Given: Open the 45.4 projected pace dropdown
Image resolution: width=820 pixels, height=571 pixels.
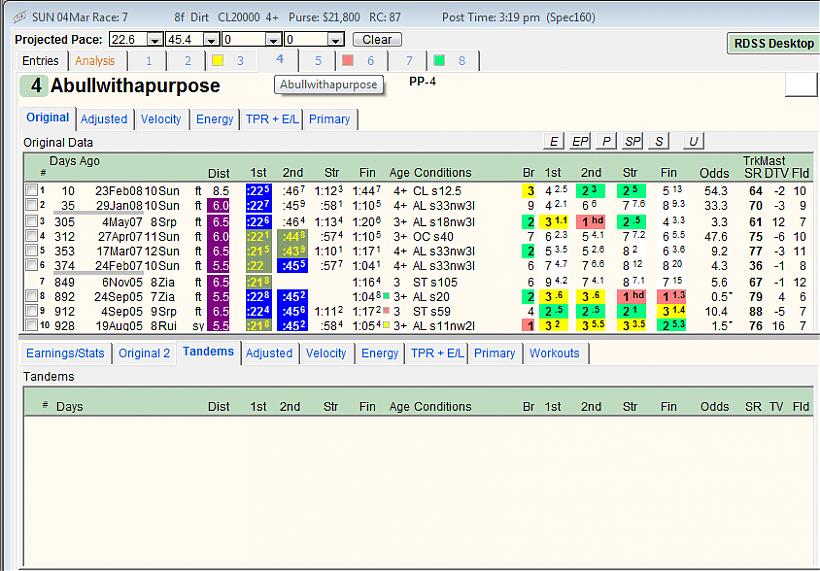Looking at the screenshot, I should (211, 40).
